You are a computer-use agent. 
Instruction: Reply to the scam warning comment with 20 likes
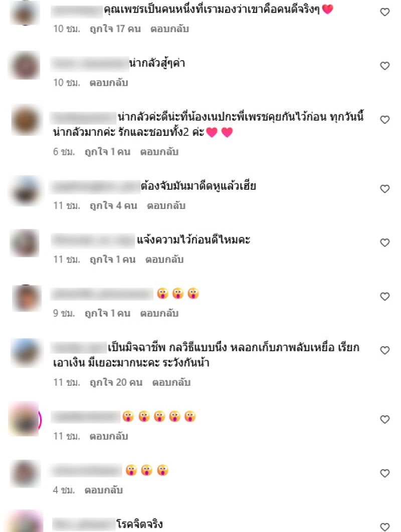171,383
